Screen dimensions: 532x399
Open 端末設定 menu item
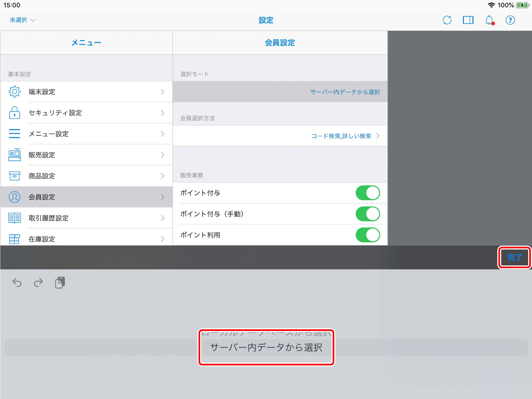86,92
